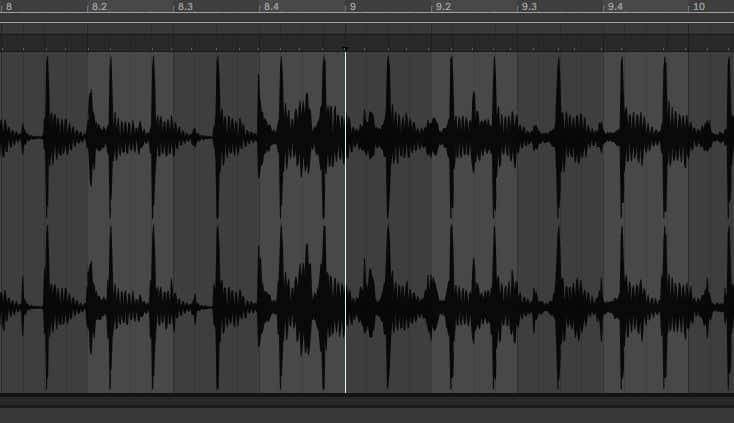Click the marker handle atop the playhead line
Image resolution: width=734 pixels, height=423 pixels.
(345, 48)
